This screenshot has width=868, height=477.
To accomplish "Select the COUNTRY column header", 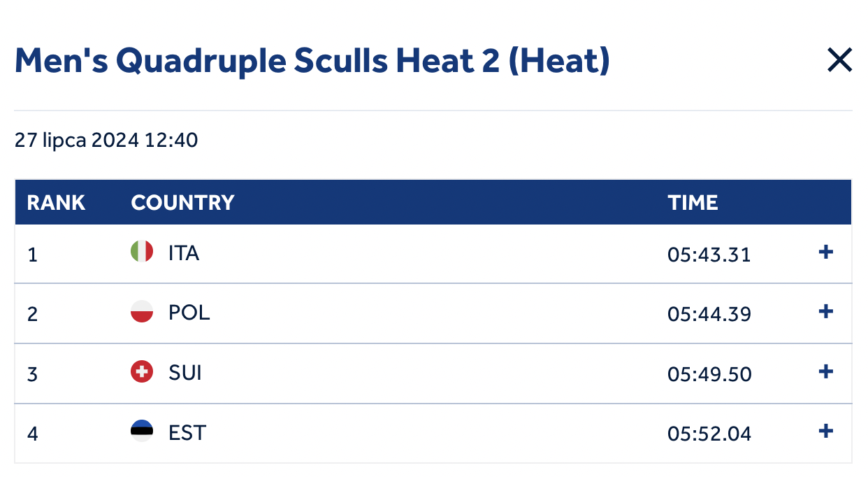I will [182, 203].
